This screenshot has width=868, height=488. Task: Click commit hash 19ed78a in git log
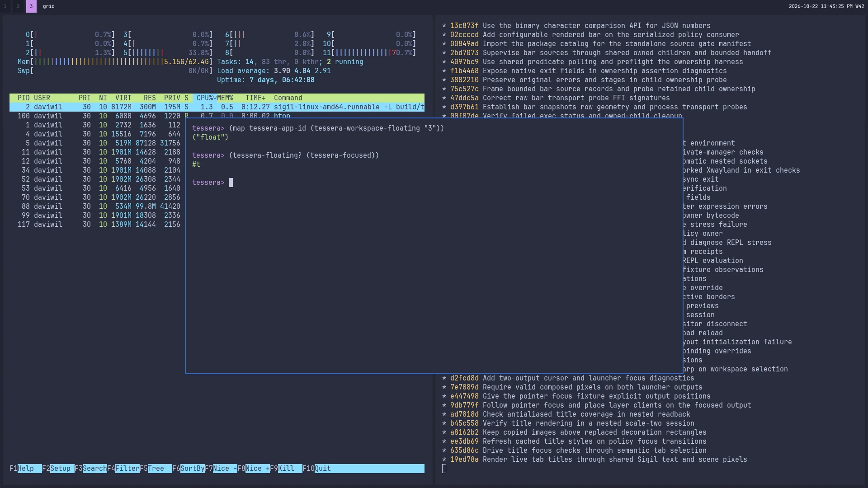pyautogui.click(x=464, y=460)
